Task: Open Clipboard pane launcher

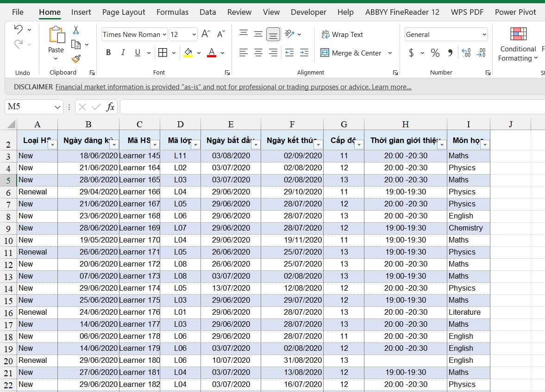Action: (92, 73)
